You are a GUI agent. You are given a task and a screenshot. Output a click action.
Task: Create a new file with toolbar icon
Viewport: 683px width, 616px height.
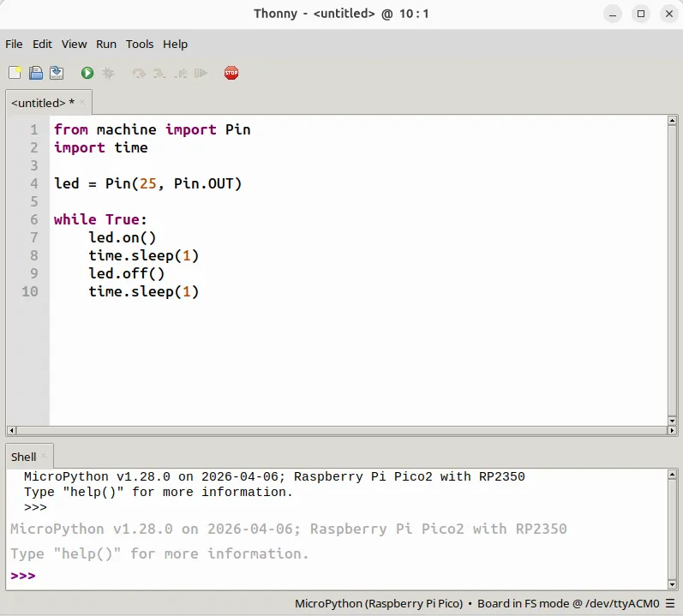click(x=15, y=73)
